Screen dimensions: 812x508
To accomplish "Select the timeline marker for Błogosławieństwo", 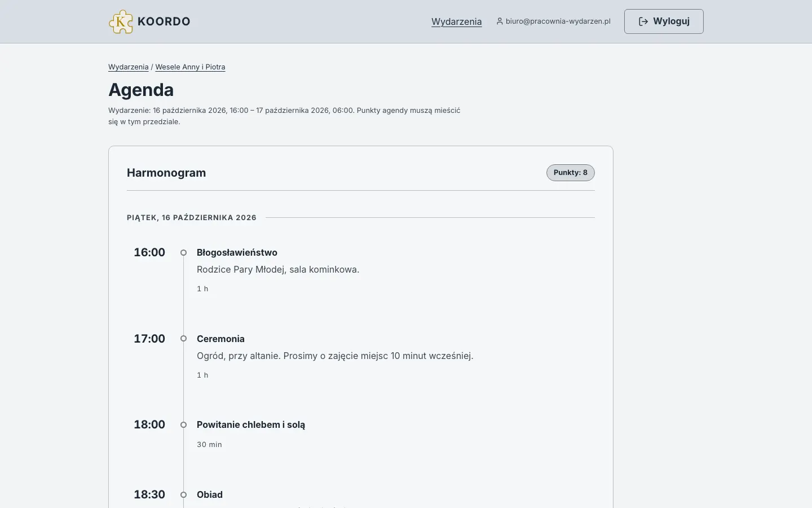I will 183,252.
